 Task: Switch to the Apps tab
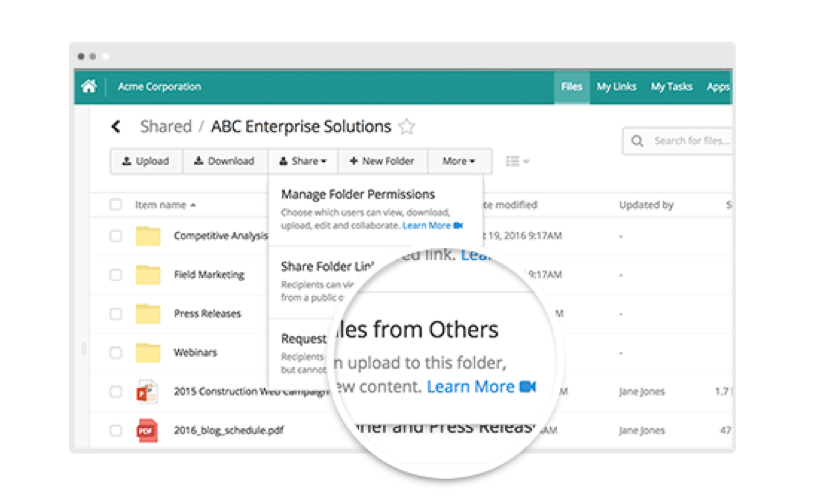717,87
